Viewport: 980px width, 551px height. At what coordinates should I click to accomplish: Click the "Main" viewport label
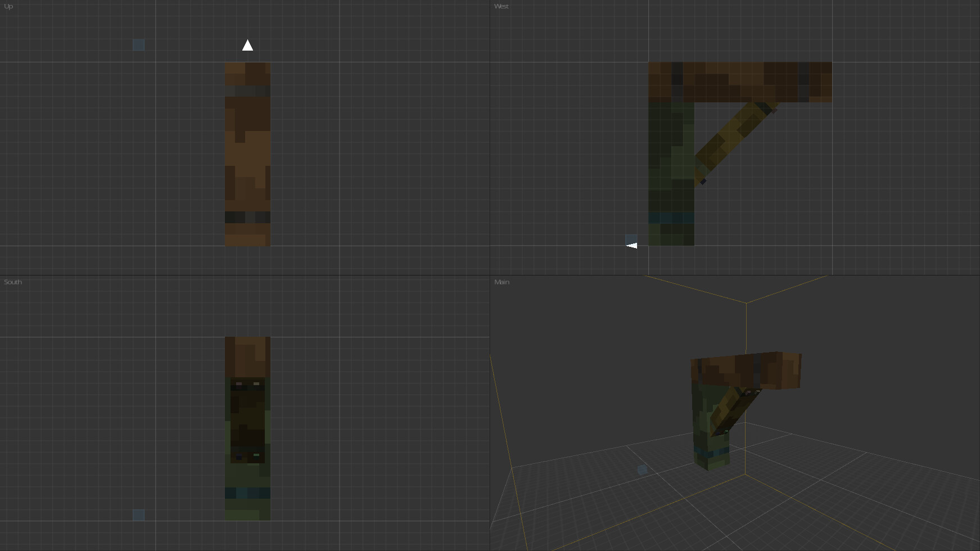click(x=502, y=282)
